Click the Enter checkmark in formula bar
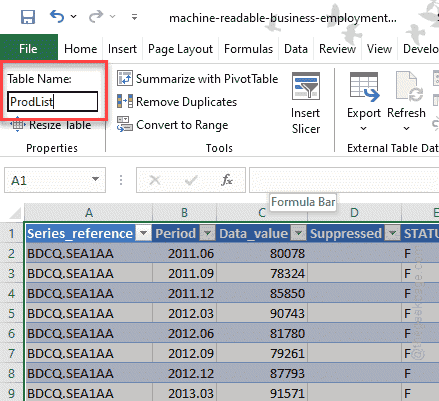 (191, 180)
